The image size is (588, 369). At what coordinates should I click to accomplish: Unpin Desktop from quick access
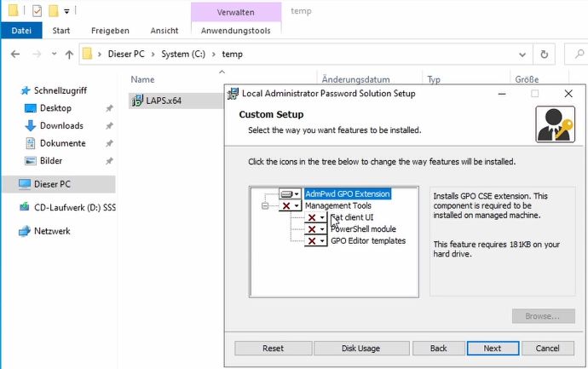click(109, 108)
